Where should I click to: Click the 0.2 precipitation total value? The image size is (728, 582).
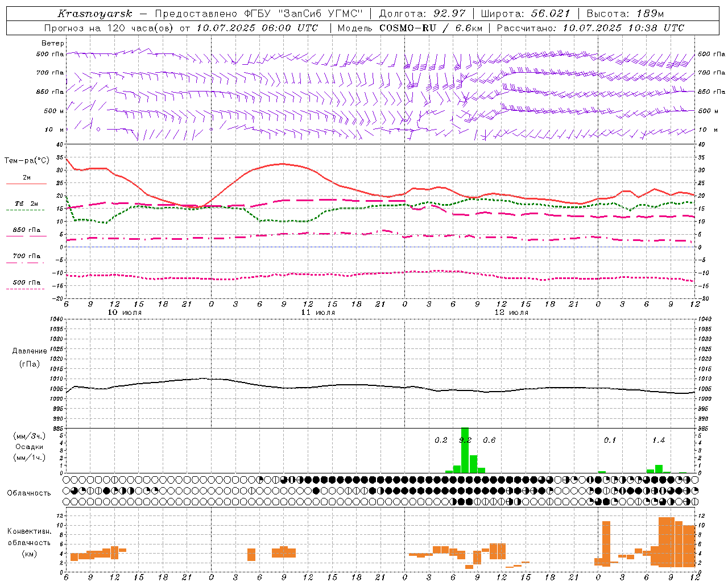tap(441, 440)
